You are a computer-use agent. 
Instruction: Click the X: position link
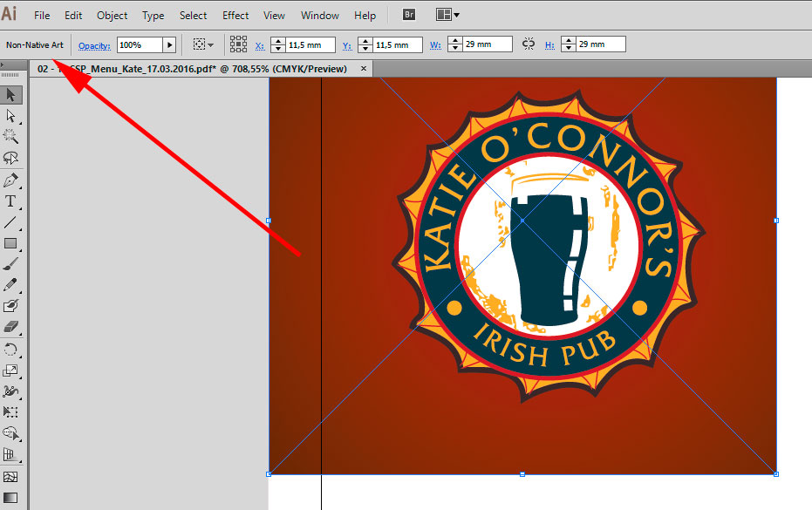(260, 45)
